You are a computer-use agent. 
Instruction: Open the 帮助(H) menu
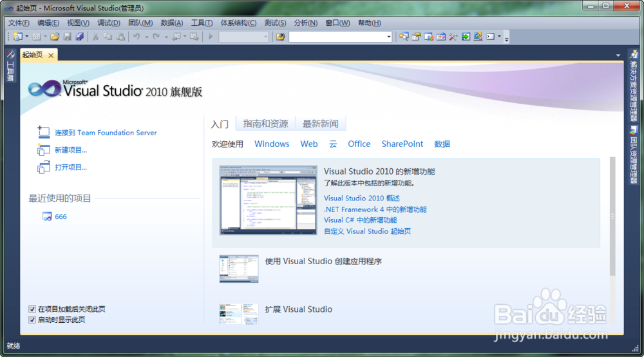[369, 23]
